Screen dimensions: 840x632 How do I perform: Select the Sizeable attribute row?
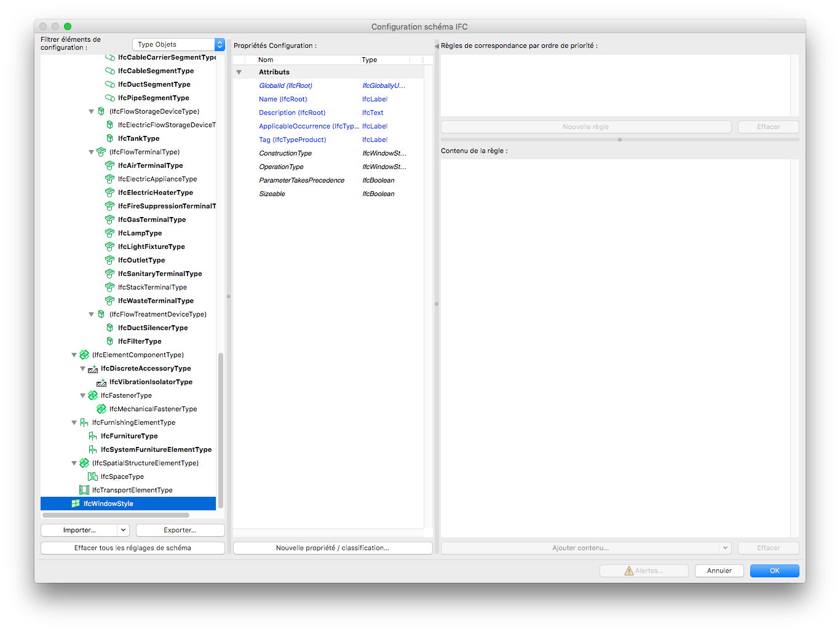pos(329,194)
